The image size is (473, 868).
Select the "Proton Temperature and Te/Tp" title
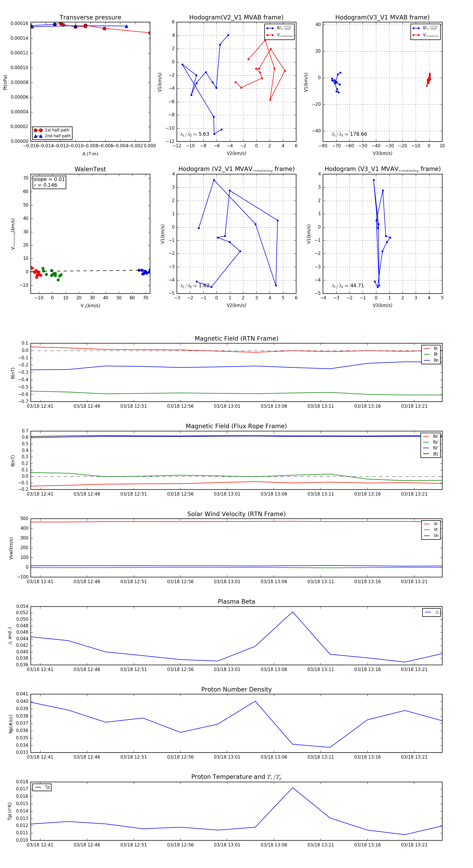click(236, 777)
